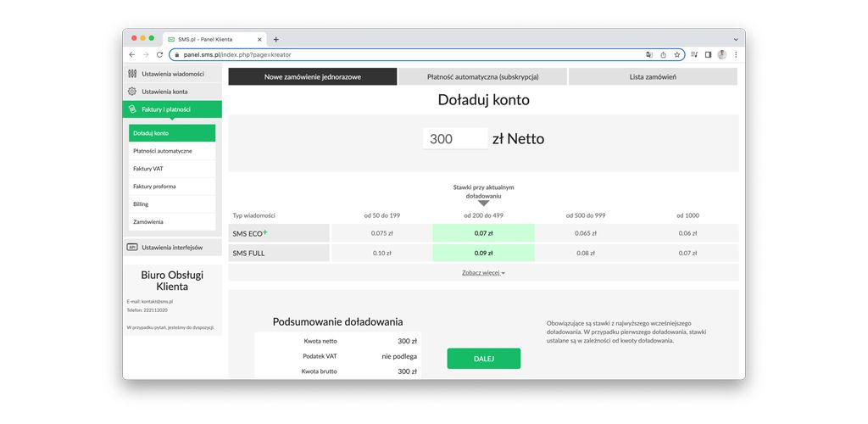Click the gear icon beside Ustawienia konta
Screen dimensions: 868x424
[132, 92]
